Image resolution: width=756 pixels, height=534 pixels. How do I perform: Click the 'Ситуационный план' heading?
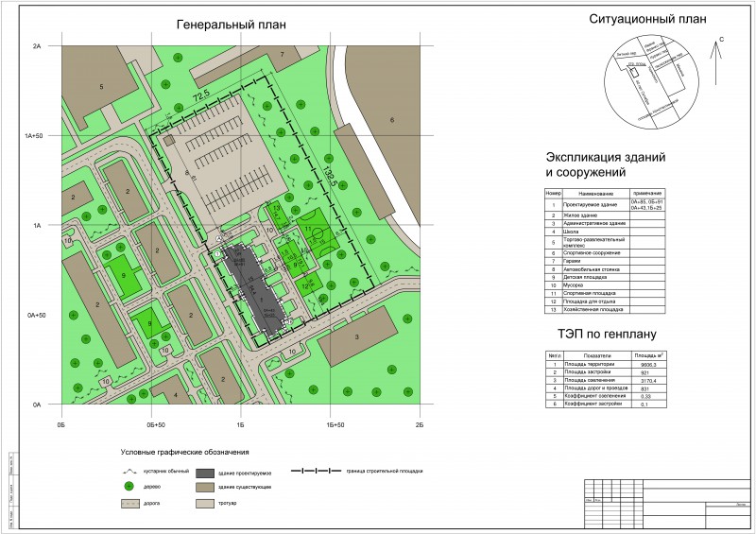647,19
